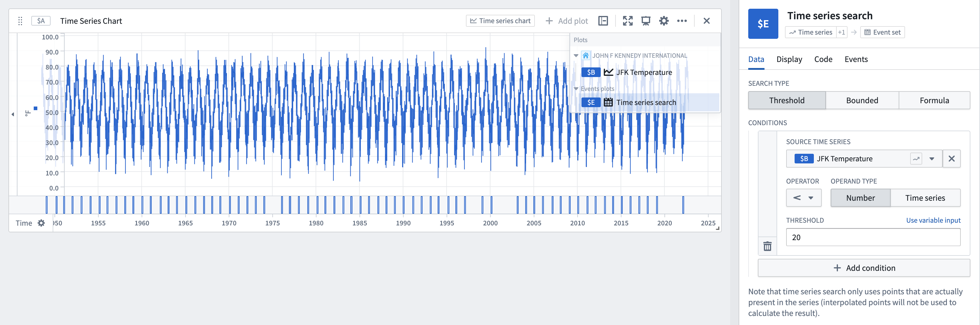
Task: Switch to the Code tab
Action: 823,59
